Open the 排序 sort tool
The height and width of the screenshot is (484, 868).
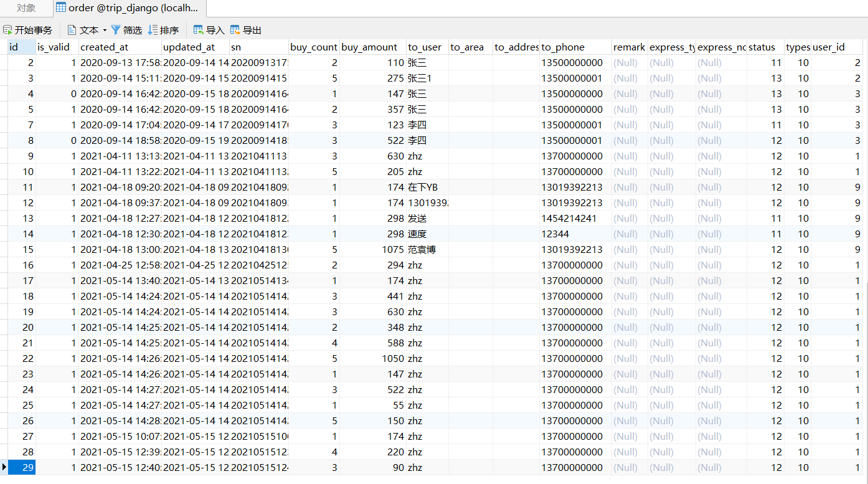pyautogui.click(x=163, y=30)
